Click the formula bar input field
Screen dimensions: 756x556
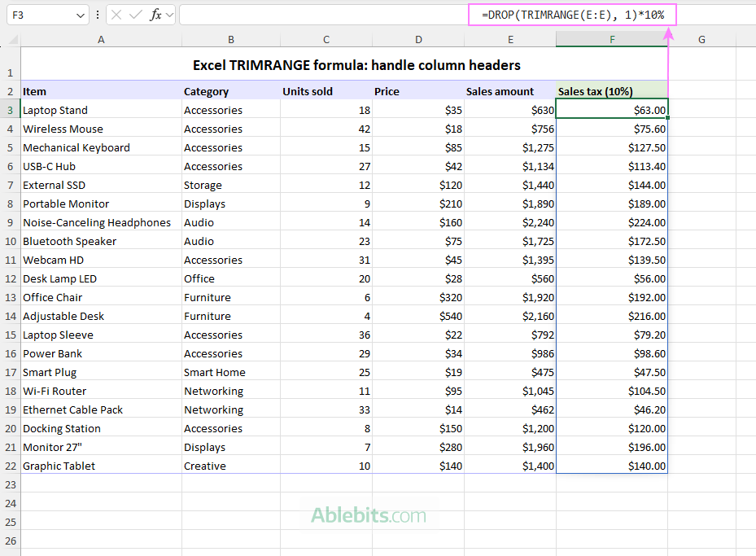click(x=326, y=15)
